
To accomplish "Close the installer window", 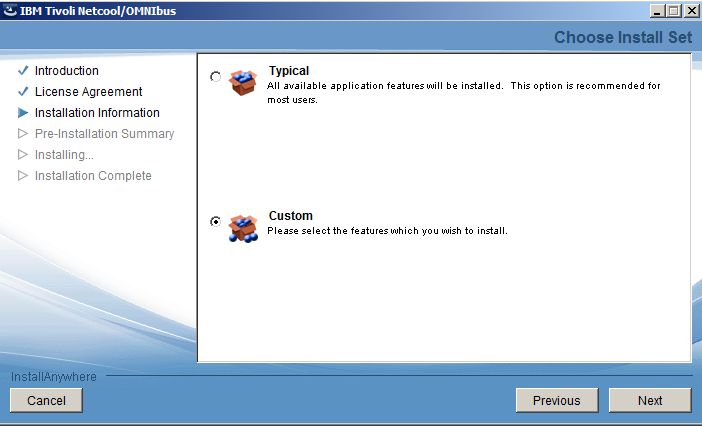I will (x=691, y=11).
